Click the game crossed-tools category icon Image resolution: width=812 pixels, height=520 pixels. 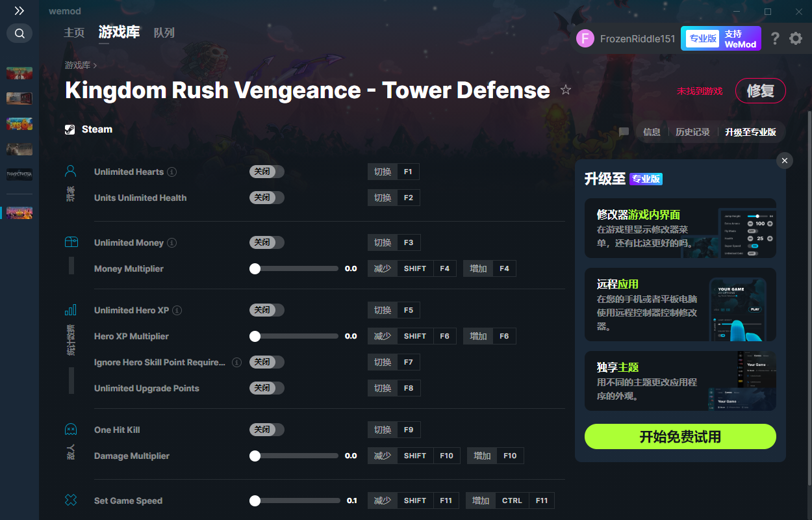tap(71, 500)
